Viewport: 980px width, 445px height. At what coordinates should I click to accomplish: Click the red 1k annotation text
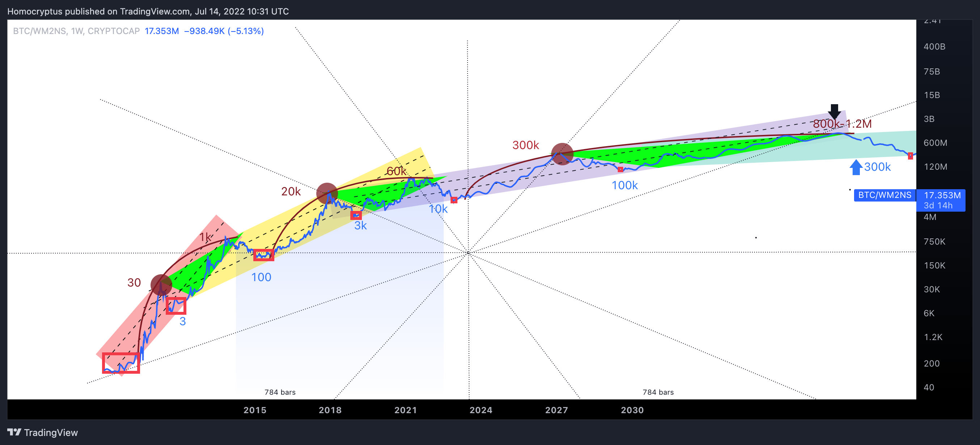click(x=206, y=237)
